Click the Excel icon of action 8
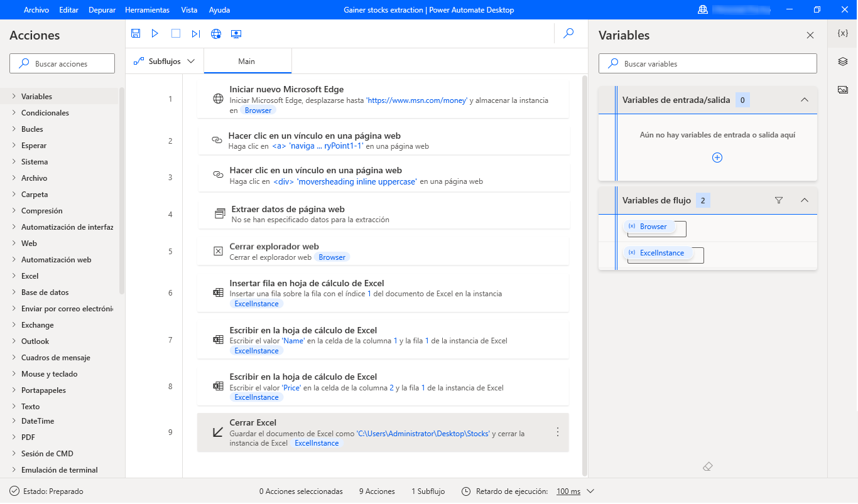The image size is (858, 504). coord(218,386)
